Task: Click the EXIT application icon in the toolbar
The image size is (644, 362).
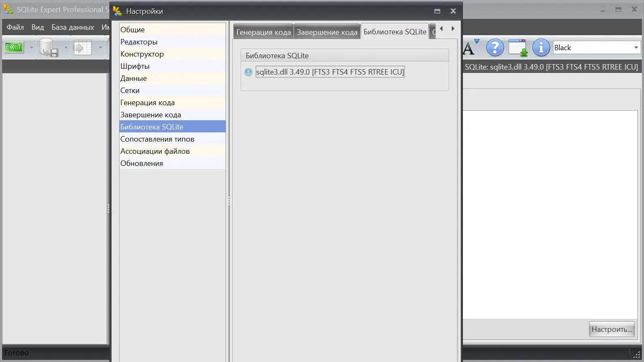Action: (14, 47)
